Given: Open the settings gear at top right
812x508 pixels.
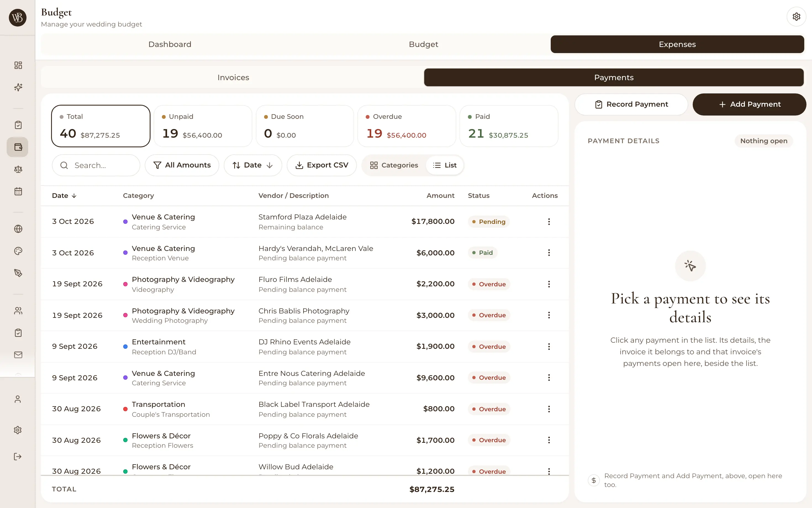Looking at the screenshot, I should [x=796, y=17].
